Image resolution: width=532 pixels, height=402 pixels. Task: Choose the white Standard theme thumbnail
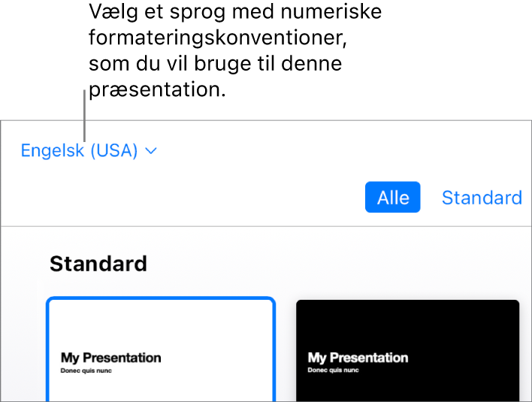click(x=161, y=350)
